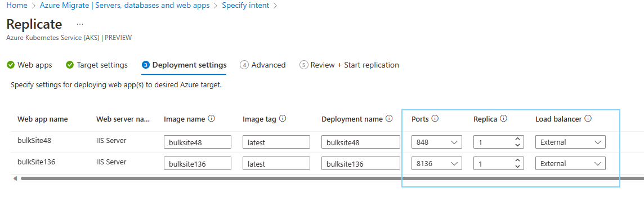Click the Web app name column header

43,119
